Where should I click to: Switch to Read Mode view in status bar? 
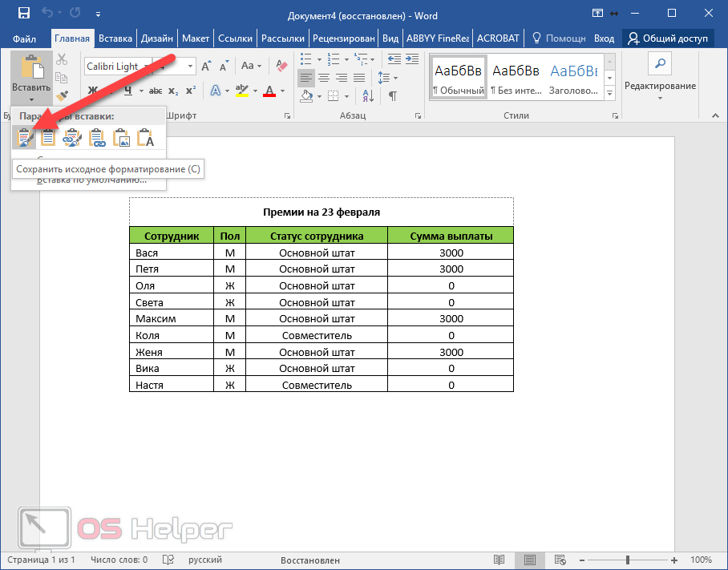tap(499, 560)
